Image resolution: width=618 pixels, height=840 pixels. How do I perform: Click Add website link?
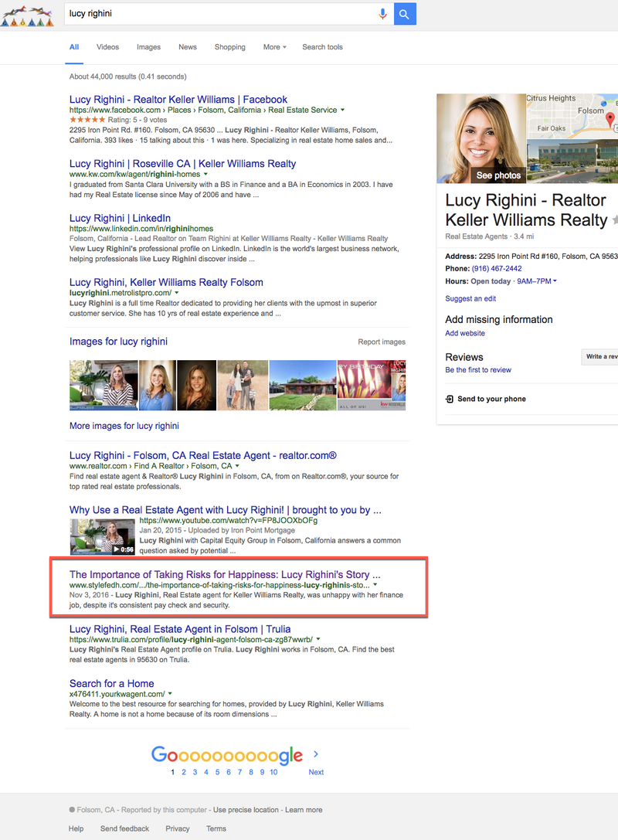[465, 333]
